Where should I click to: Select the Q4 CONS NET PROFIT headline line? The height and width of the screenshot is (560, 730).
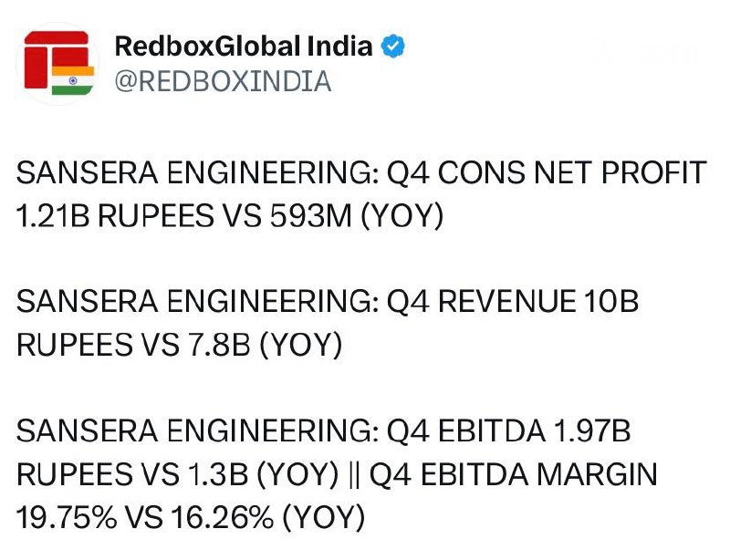click(x=361, y=172)
